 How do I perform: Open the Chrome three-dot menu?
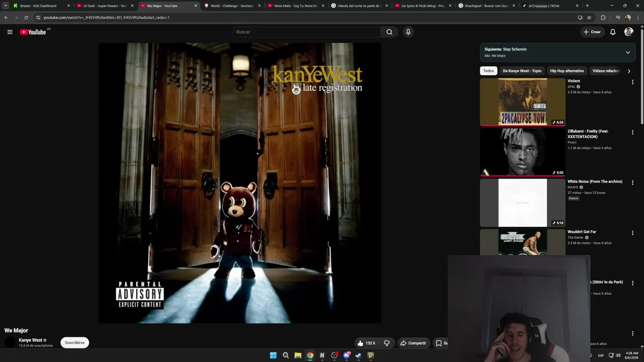637,17
